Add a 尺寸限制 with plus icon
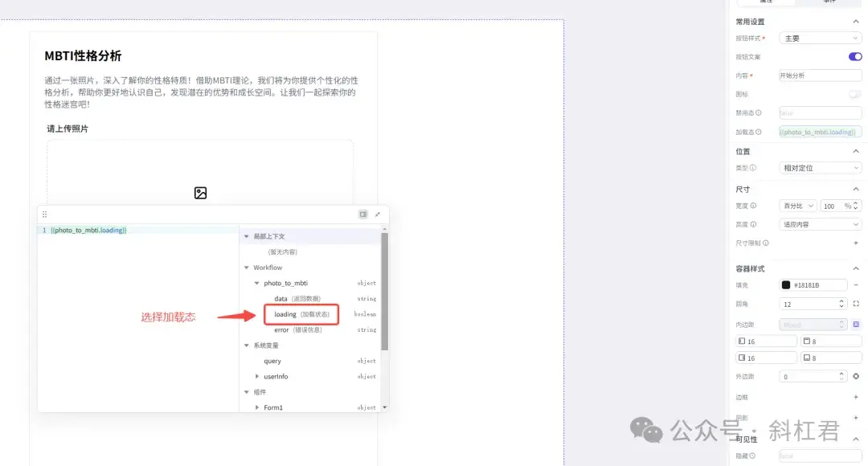Image resolution: width=868 pixels, height=466 pixels. tap(856, 243)
